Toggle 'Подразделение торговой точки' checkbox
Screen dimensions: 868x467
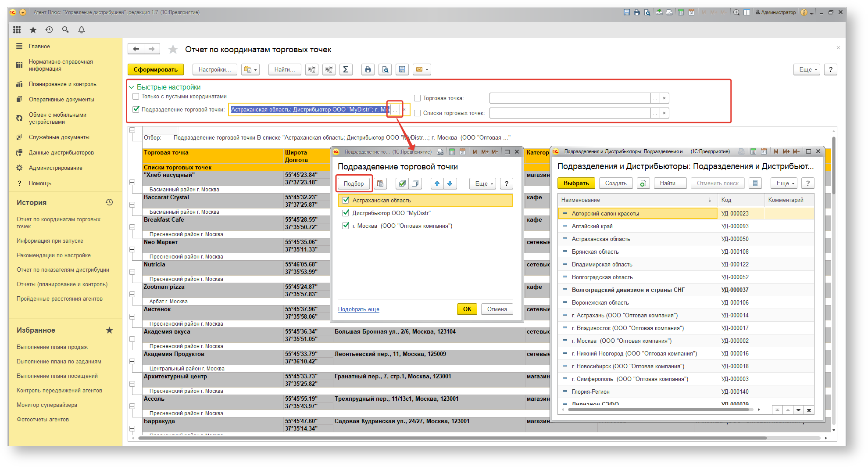pyautogui.click(x=136, y=109)
